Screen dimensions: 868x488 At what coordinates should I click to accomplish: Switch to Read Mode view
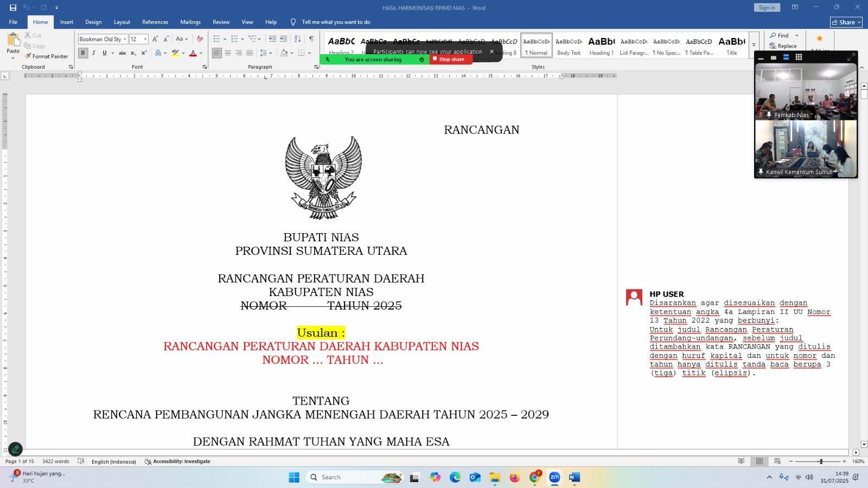coord(741,461)
